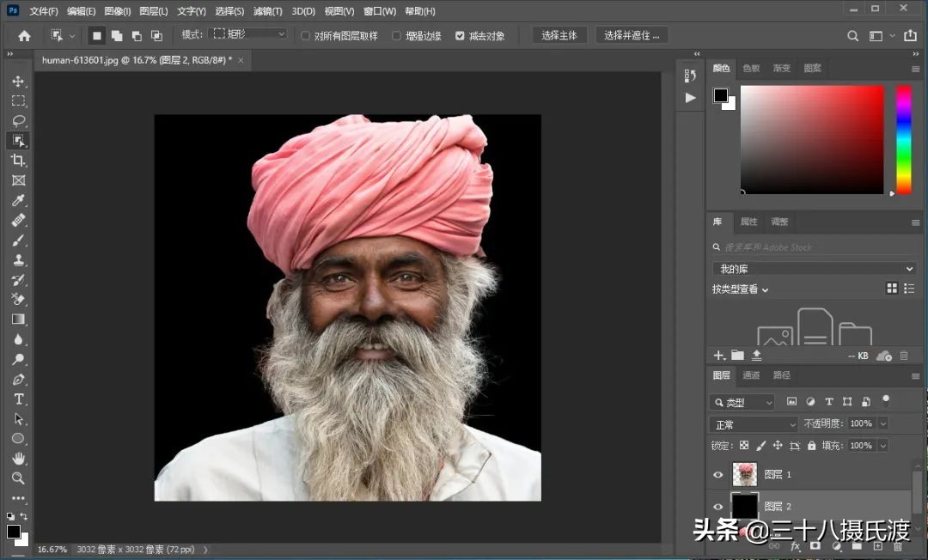Click the Add layer mask icon
The height and width of the screenshot is (560, 928).
[815, 546]
